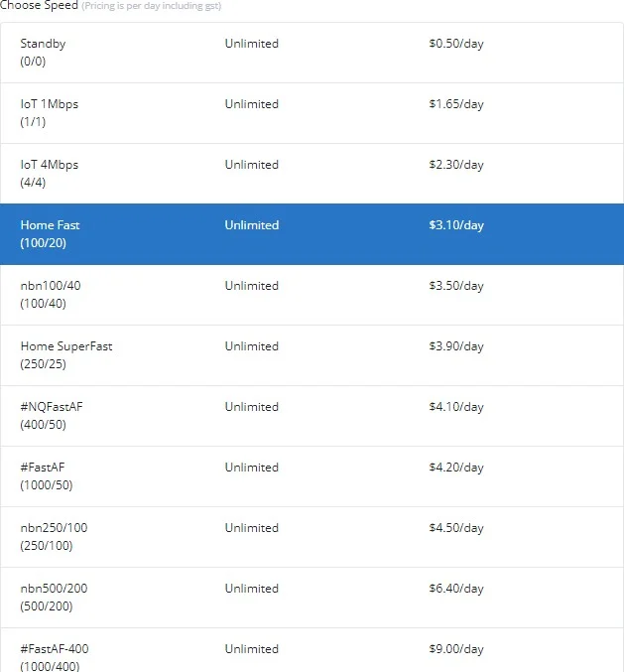
Task: Click the $9.00/day price
Action: pos(455,649)
